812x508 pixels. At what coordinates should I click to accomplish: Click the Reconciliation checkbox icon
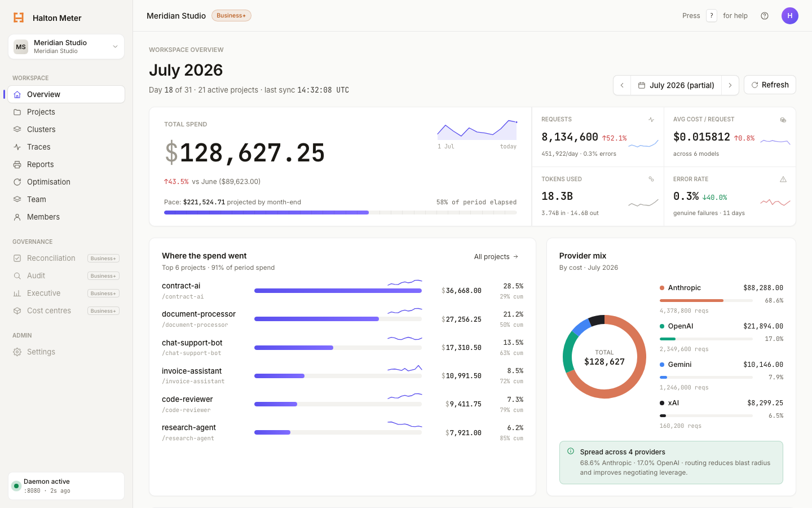pos(17,258)
